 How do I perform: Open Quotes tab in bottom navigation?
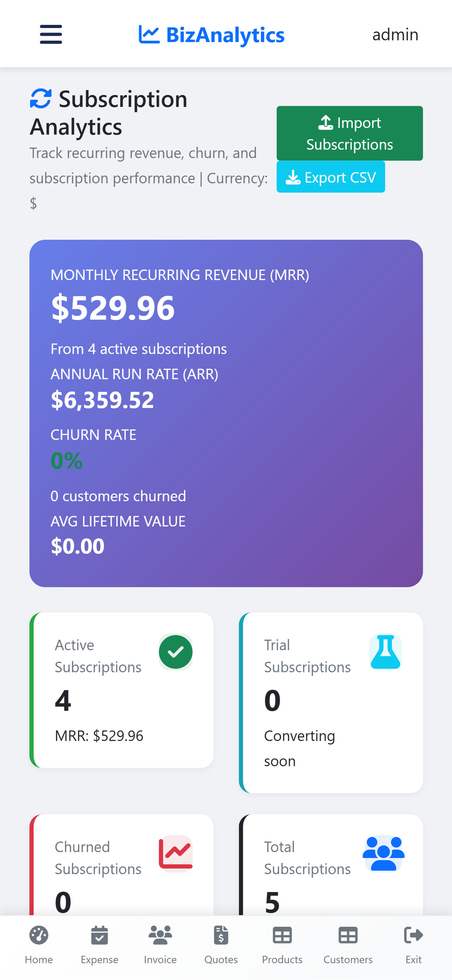[x=221, y=945]
